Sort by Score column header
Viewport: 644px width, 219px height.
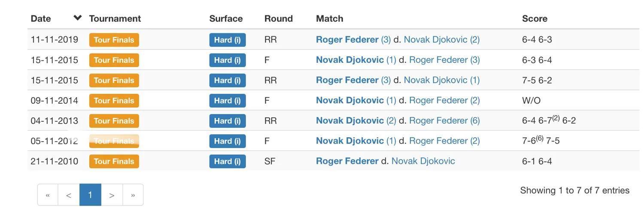535,19
